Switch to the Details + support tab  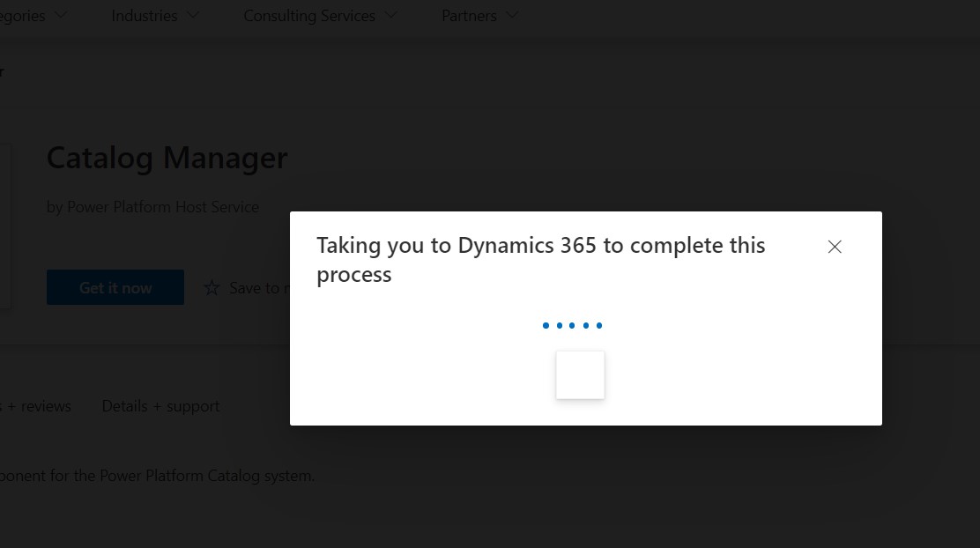[160, 406]
